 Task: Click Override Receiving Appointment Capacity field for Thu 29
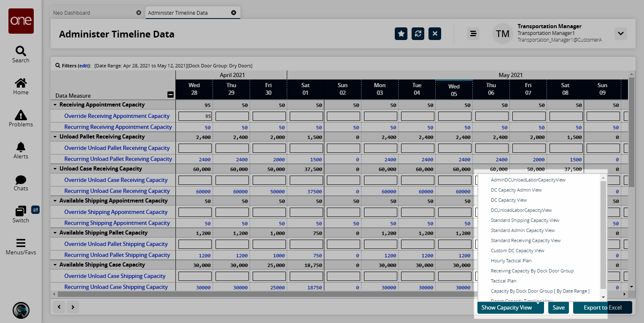point(232,116)
